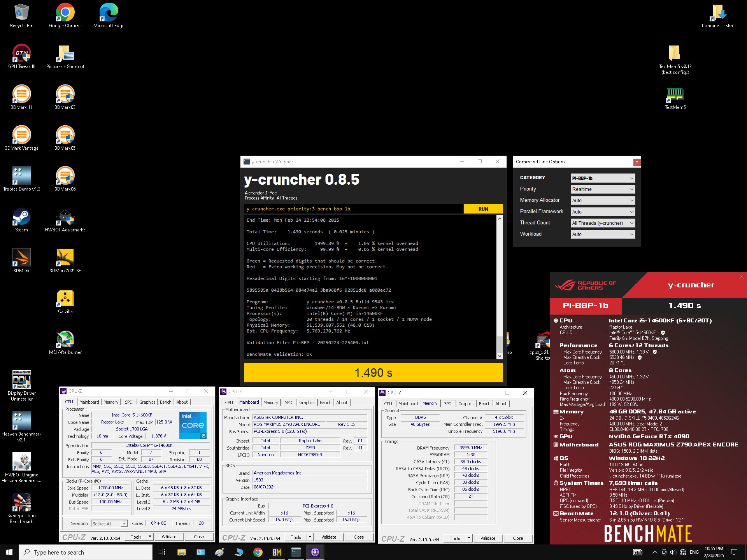This screenshot has width=747, height=560.
Task: Click Tools button in CPU-Z Motherboard window
Action: point(296,537)
